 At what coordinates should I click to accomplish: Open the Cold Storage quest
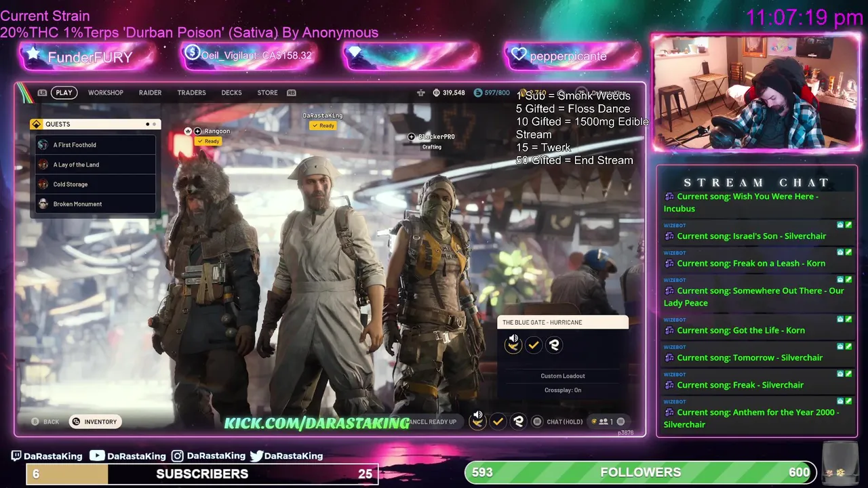click(x=96, y=184)
